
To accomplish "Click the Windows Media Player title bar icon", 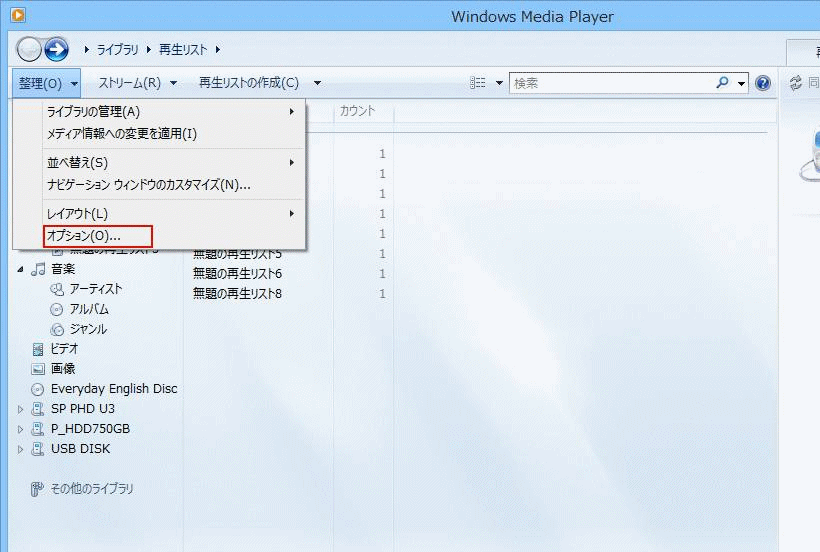I will pyautogui.click(x=18, y=15).
